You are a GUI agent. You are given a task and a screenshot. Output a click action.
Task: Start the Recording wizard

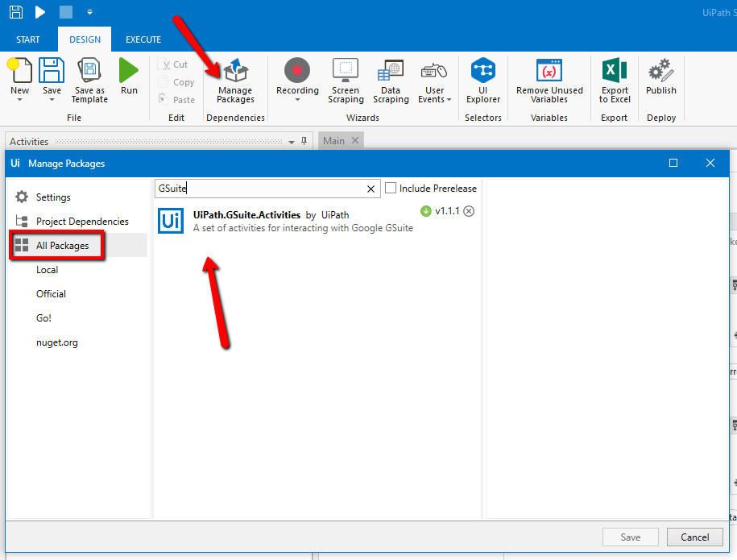pyautogui.click(x=297, y=81)
